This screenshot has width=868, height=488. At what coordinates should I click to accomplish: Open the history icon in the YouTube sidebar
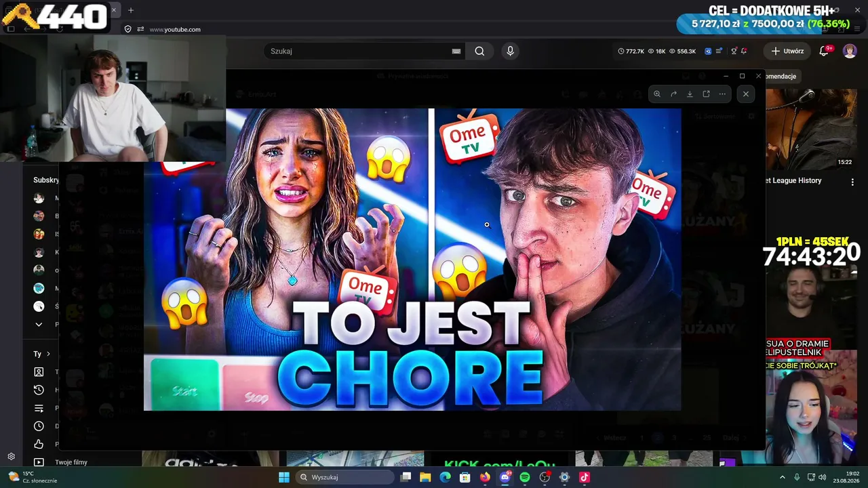pos(39,390)
